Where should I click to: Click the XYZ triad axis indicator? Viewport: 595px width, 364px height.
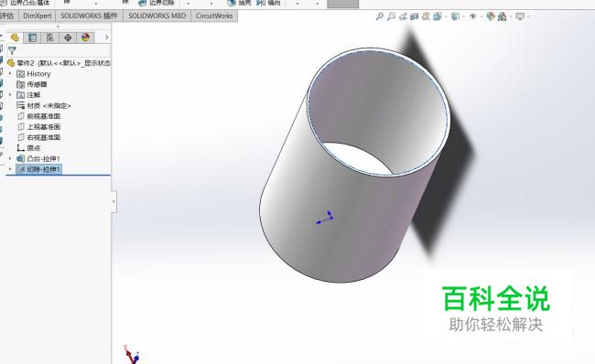132,355
